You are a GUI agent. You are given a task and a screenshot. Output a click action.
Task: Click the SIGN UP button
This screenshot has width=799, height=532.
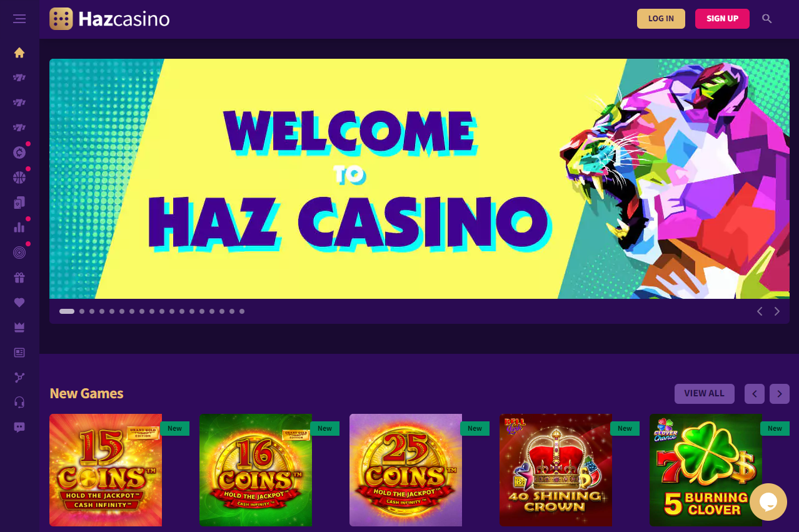pos(722,19)
